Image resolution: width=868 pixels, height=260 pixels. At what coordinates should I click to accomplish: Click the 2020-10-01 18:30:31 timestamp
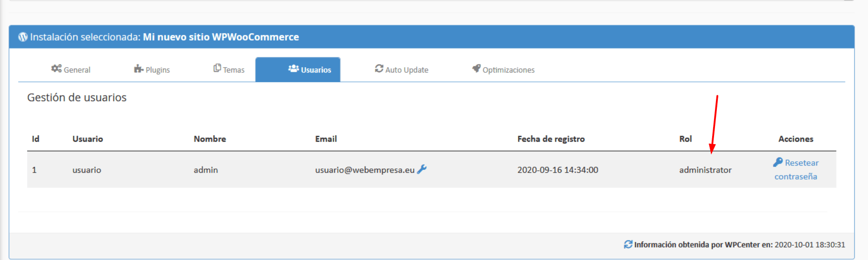pyautogui.click(x=810, y=245)
